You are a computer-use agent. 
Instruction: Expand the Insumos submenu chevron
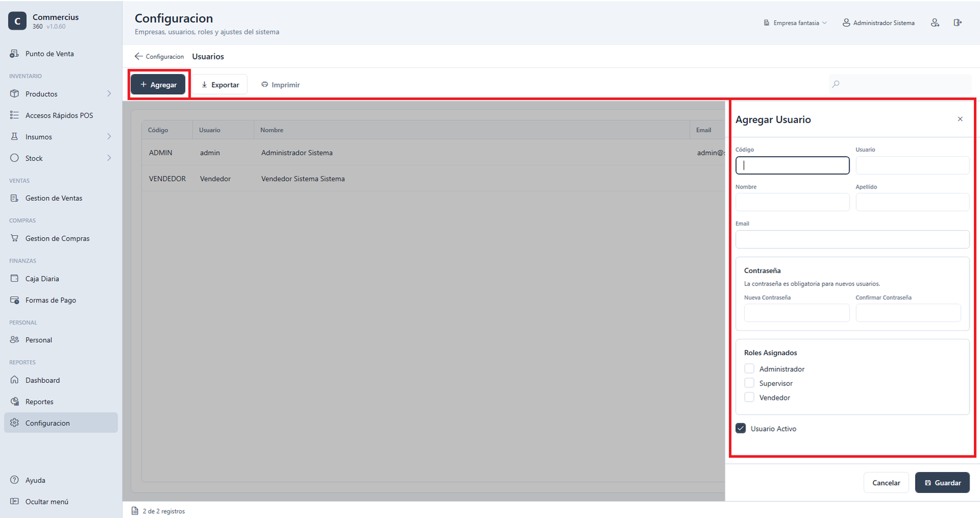click(x=109, y=137)
